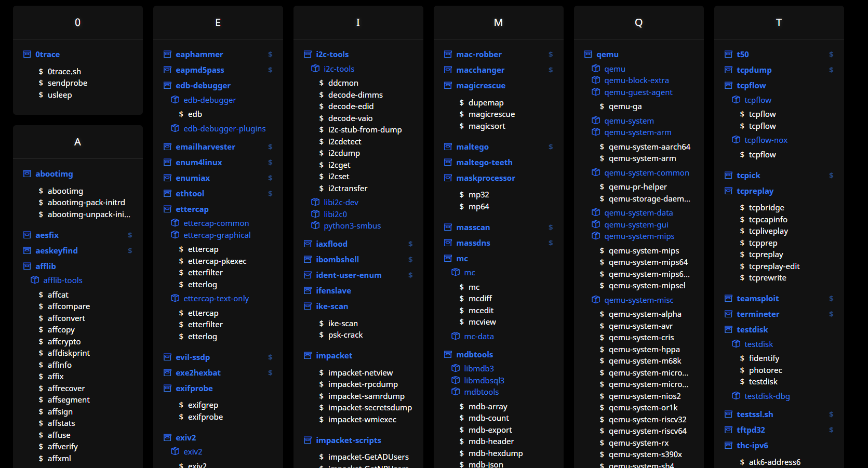Click the archive icon next to impacket-scripts
The image size is (868, 468).
tap(308, 440)
